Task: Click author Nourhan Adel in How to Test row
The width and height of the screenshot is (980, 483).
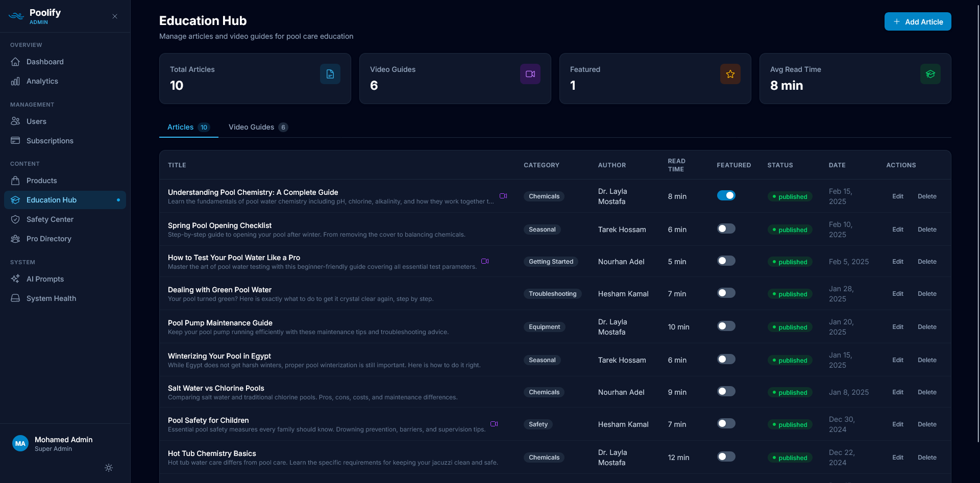Action: 621,262
